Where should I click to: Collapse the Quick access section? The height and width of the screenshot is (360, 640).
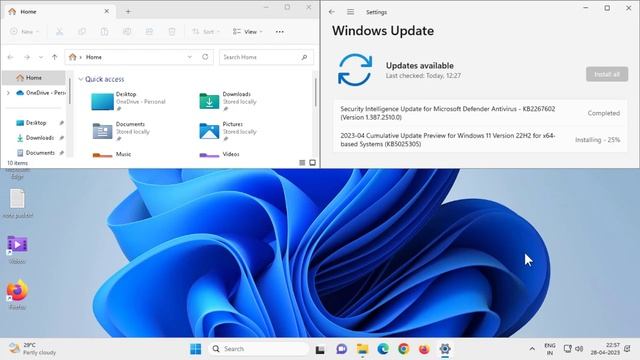tap(81, 79)
